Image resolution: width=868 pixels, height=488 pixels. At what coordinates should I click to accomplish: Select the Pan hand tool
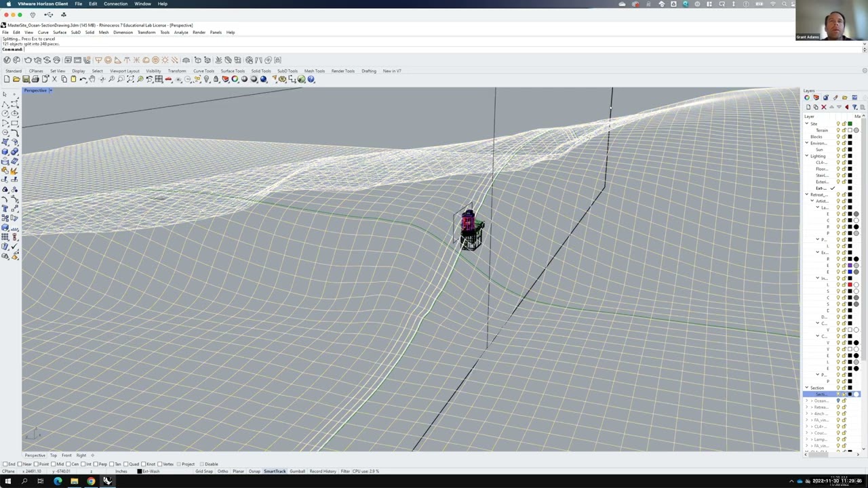tap(92, 79)
